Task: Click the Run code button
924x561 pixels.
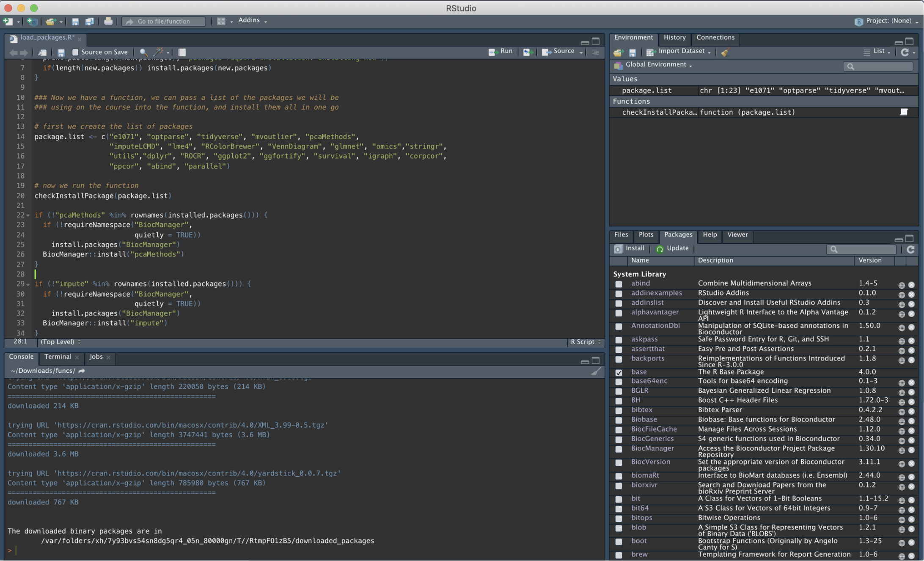Action: pos(501,52)
